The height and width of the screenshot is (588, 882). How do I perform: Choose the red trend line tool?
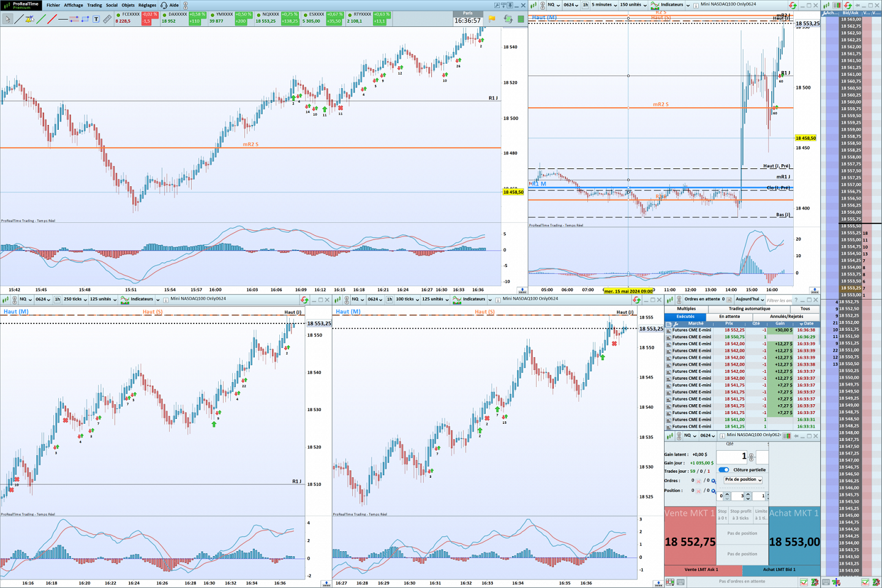pos(51,20)
